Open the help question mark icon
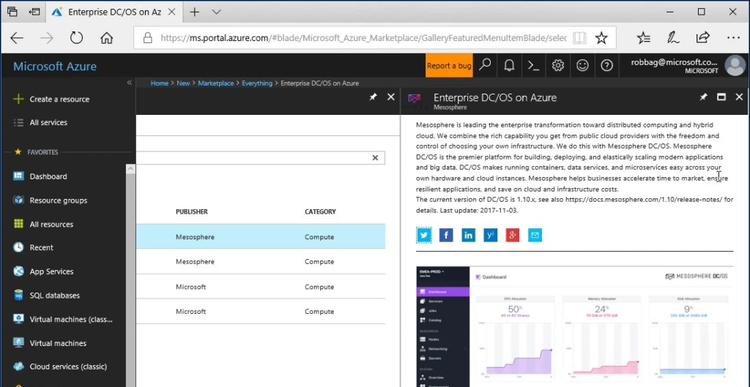Viewport: 750px width, 387px height. (x=607, y=66)
